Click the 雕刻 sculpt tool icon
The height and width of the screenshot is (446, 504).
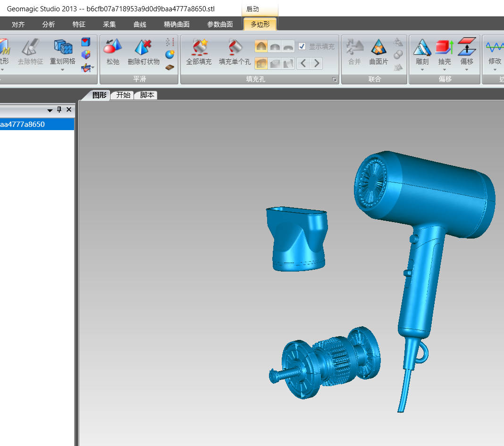(422, 48)
